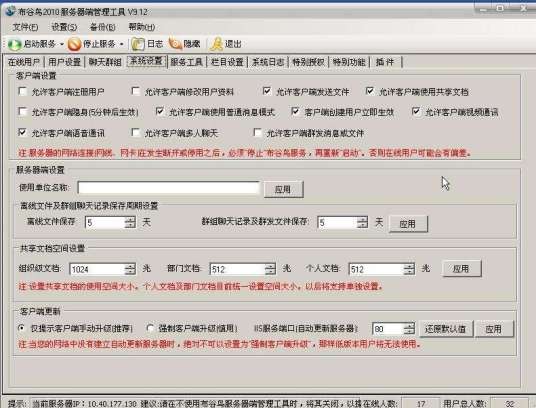Click the 退出 exit toolbar icon
This screenshot has height=408, width=536.
click(x=216, y=44)
